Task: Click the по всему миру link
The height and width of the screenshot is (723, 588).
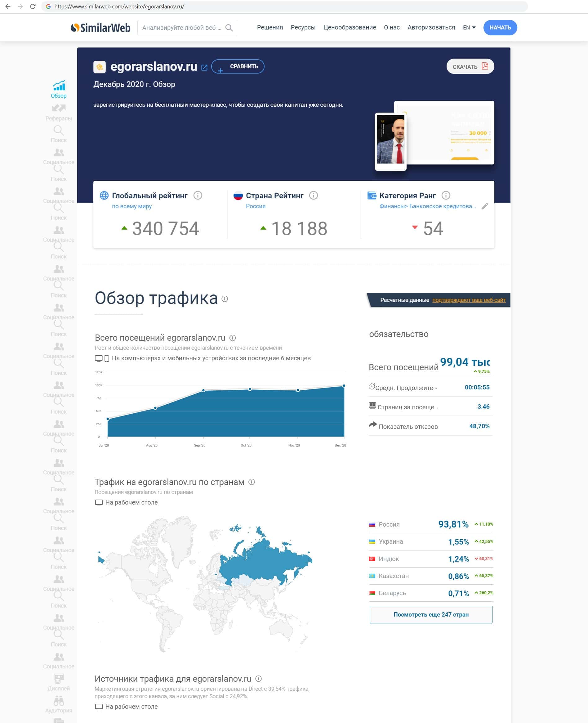Action: coord(132,206)
